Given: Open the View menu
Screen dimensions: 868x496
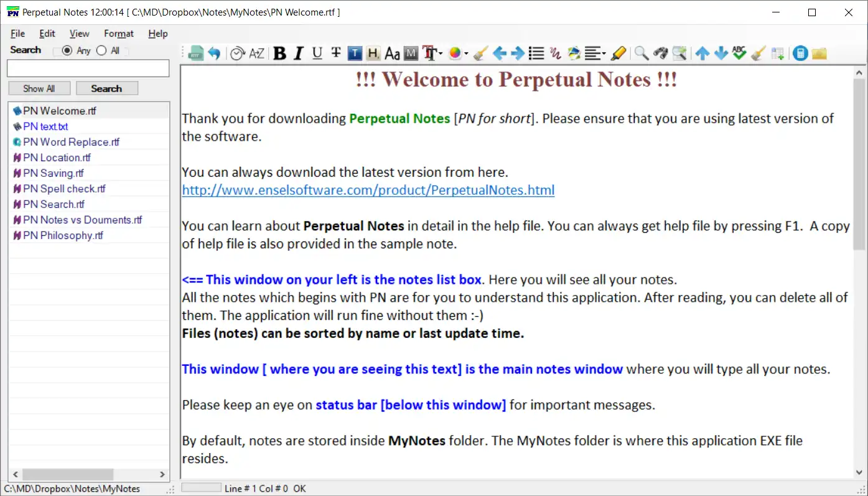Looking at the screenshot, I should (x=80, y=34).
